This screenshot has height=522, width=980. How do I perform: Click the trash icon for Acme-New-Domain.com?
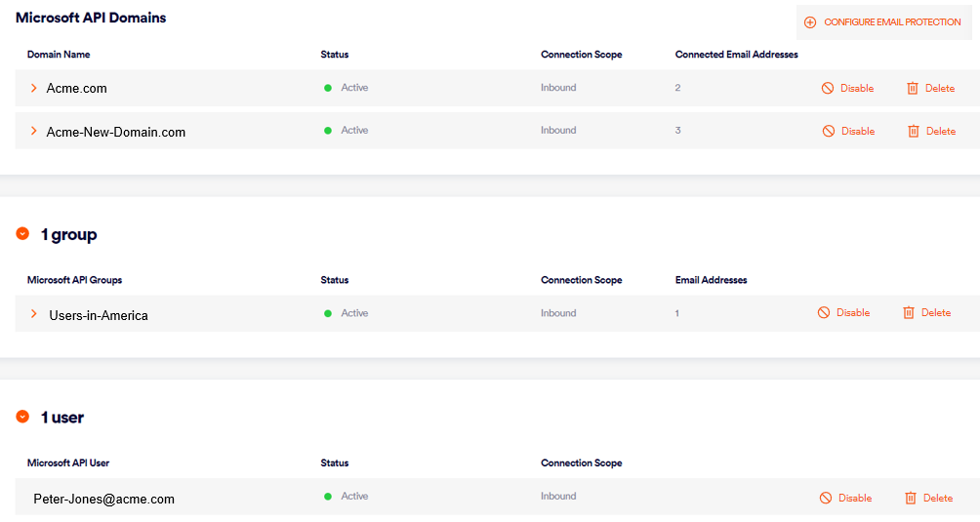914,131
